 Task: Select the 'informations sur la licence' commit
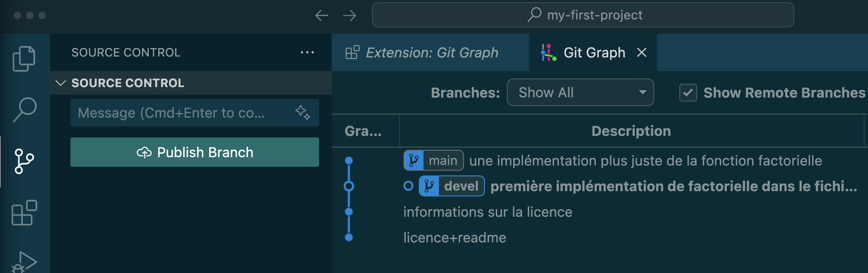coord(487,212)
